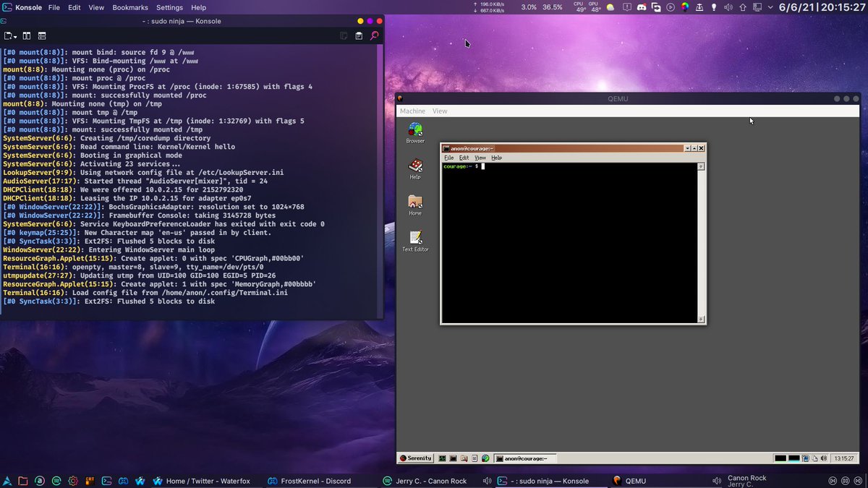Open the Konsole Edit menu
Viewport: 868px width, 488px height.
pos(75,7)
